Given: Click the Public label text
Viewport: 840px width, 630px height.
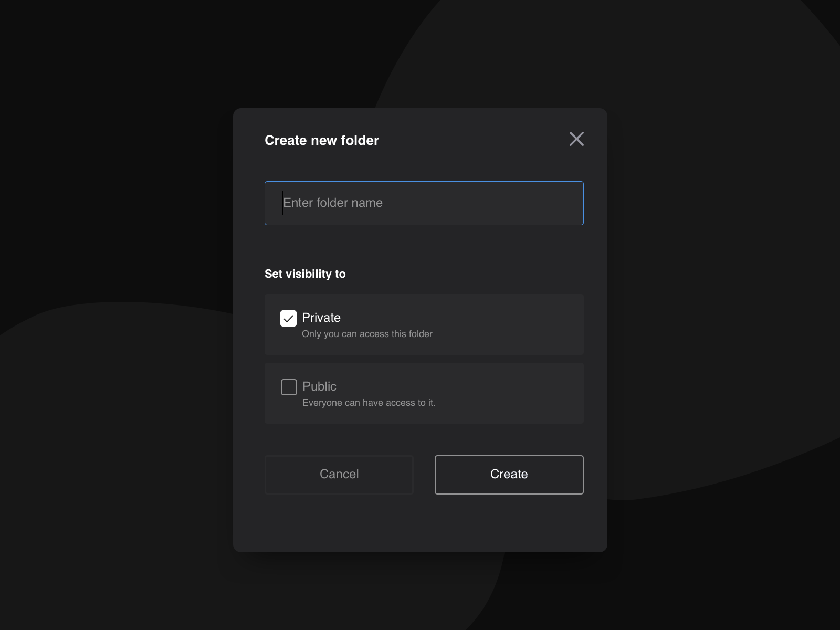Looking at the screenshot, I should (319, 386).
